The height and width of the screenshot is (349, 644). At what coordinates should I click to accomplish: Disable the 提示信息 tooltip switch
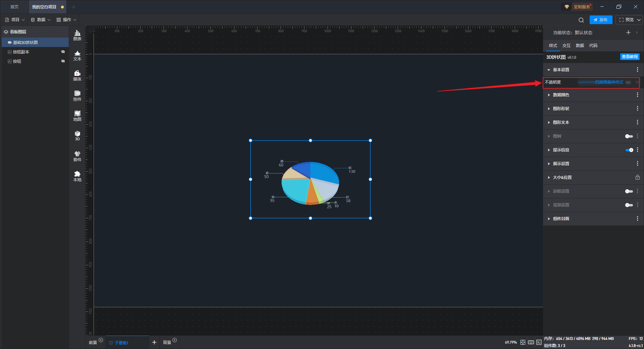pyautogui.click(x=629, y=150)
